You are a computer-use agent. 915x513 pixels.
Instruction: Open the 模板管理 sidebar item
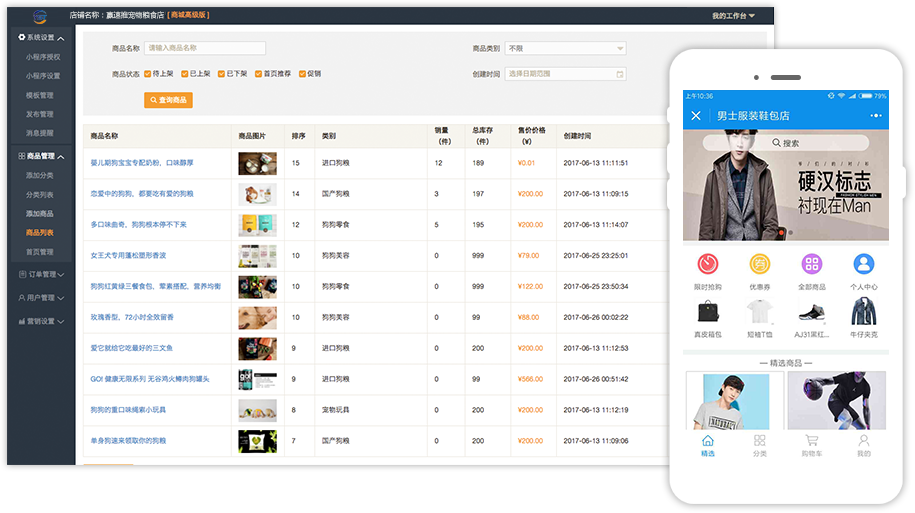point(40,95)
